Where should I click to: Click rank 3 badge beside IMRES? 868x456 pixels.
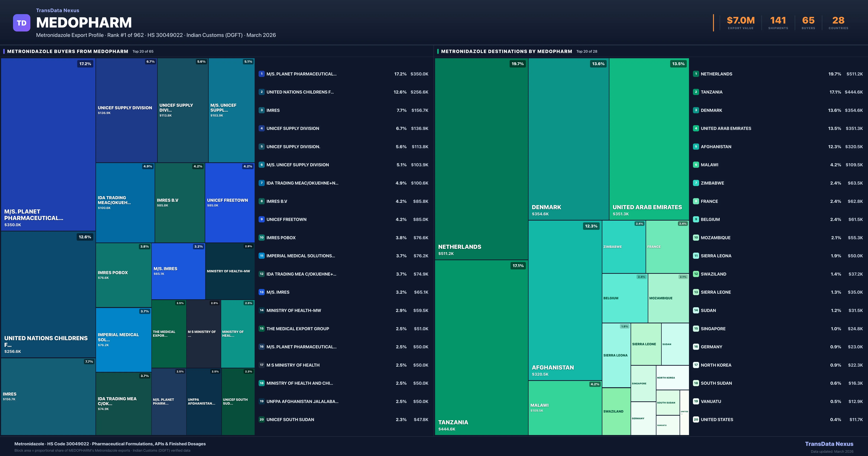tap(261, 110)
